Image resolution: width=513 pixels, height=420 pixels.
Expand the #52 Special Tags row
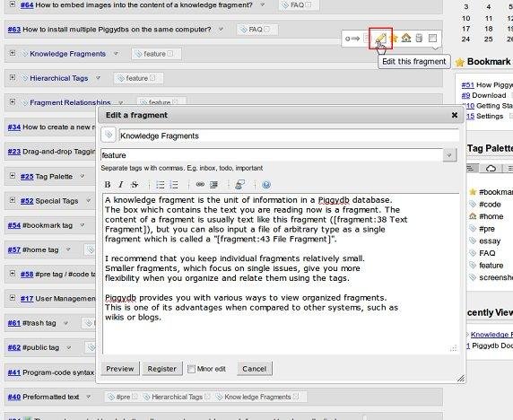pos(13,200)
